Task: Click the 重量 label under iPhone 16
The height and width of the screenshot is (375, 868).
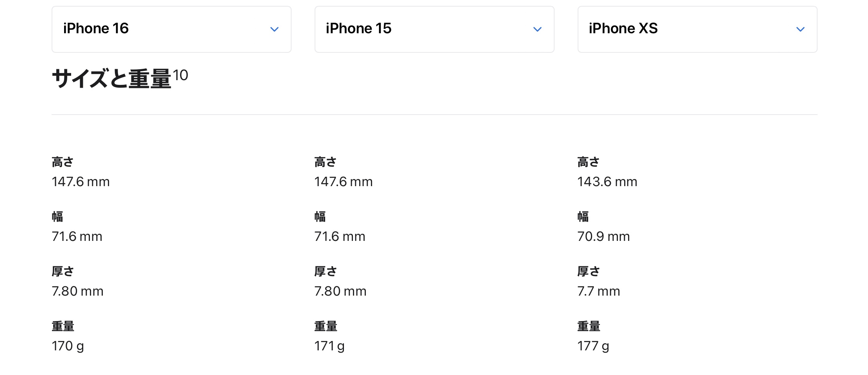Action: tap(63, 326)
